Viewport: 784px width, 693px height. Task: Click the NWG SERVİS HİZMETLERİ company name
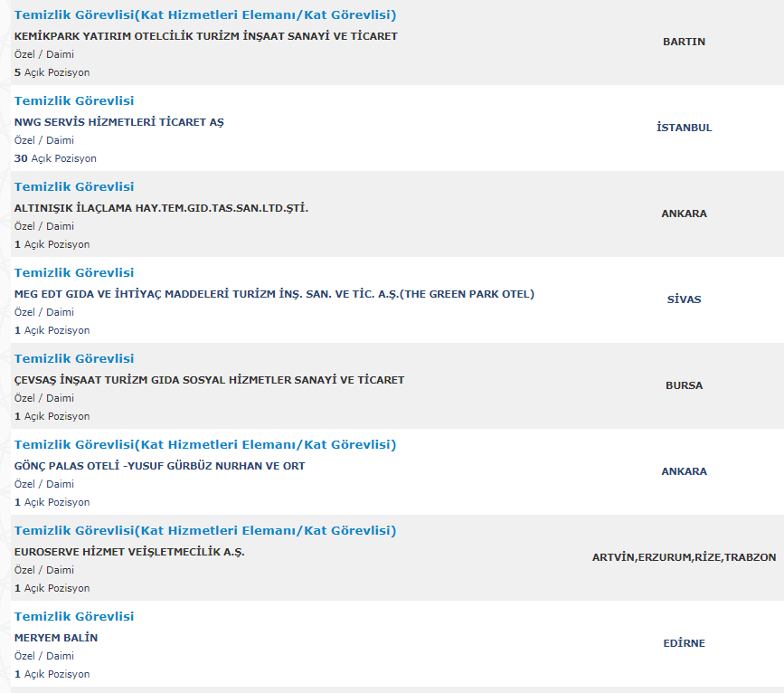click(x=119, y=122)
